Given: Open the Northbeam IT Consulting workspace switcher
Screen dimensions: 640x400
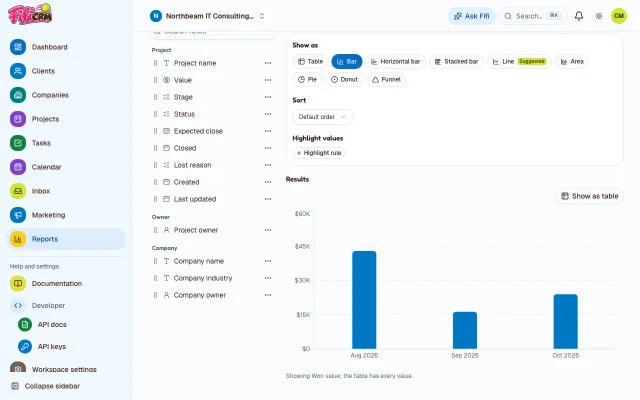Looking at the screenshot, I should (208, 16).
